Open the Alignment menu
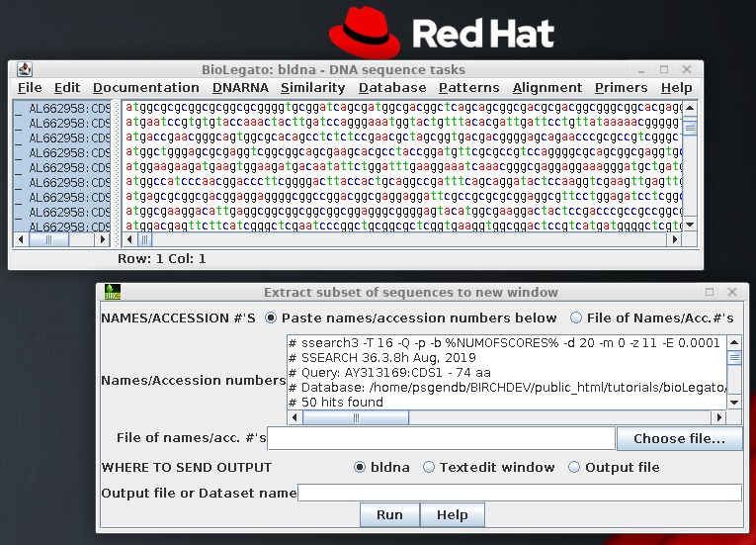The height and width of the screenshot is (545, 756). point(546,88)
